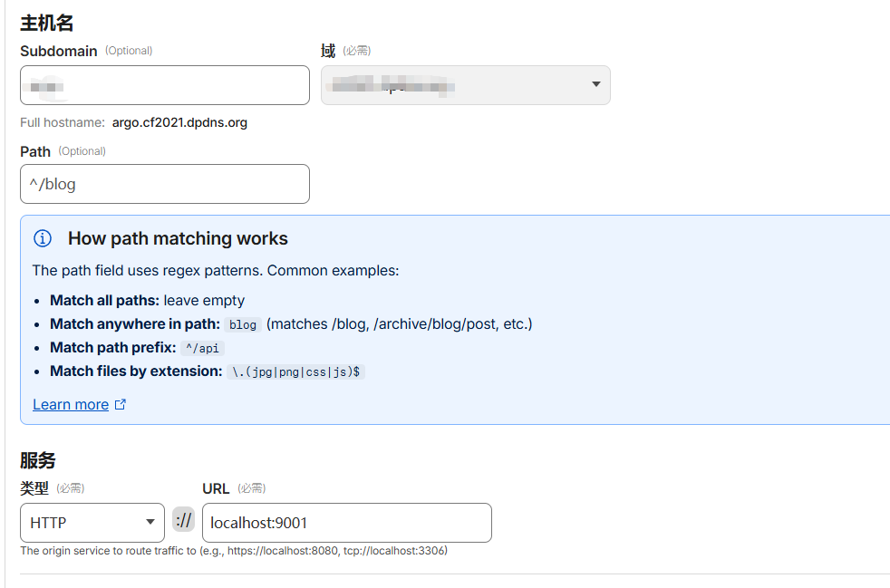Click the Path field label
The width and height of the screenshot is (890, 588).
35,151
